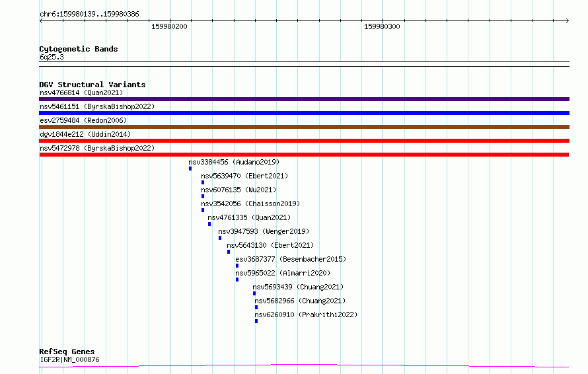
Task: Open nsv5461151 (ByrskaBishop2022) label
Action: [97, 106]
